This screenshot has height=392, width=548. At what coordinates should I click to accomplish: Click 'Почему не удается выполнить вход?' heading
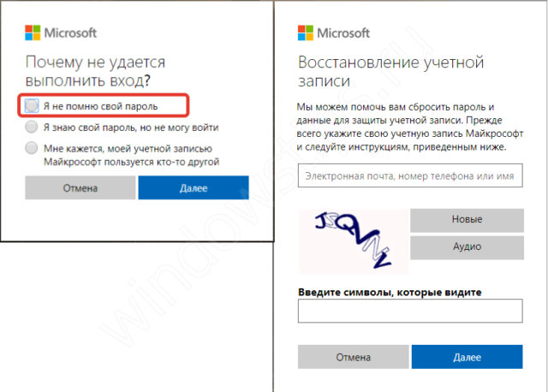[x=95, y=71]
